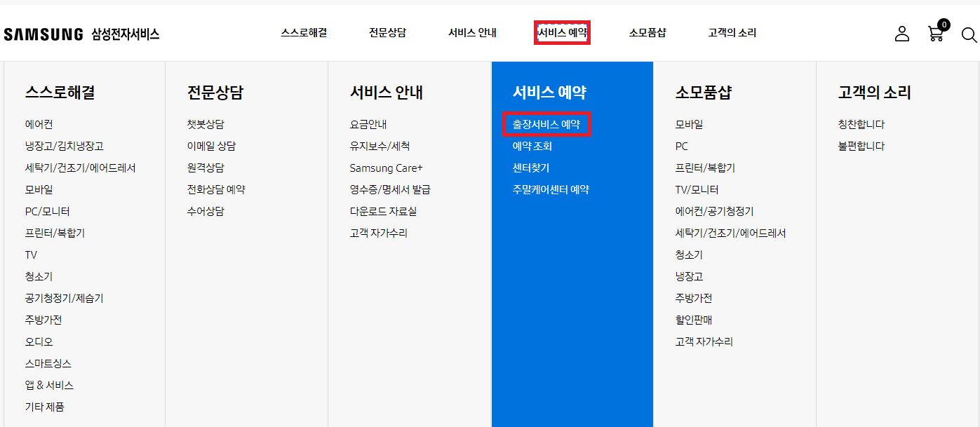Open the user account icon

902,34
